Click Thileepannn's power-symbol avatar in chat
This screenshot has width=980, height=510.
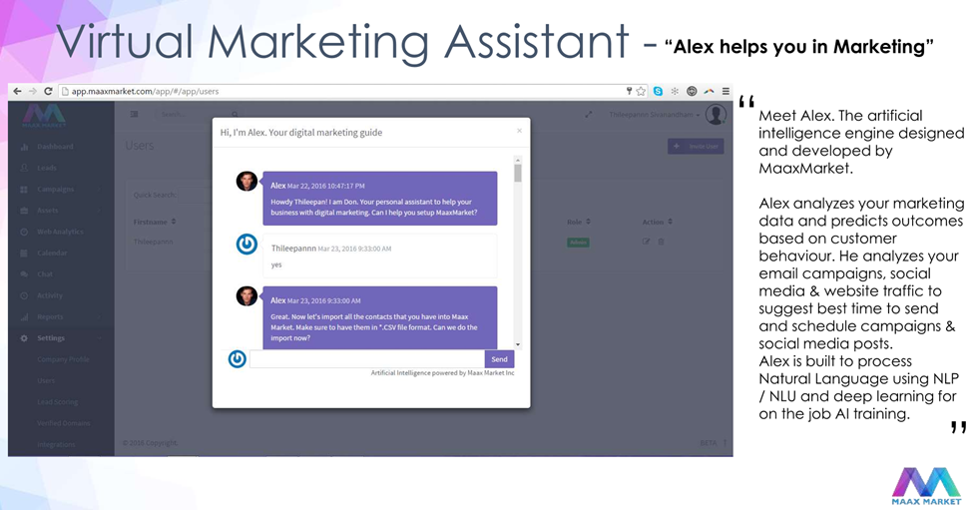246,244
